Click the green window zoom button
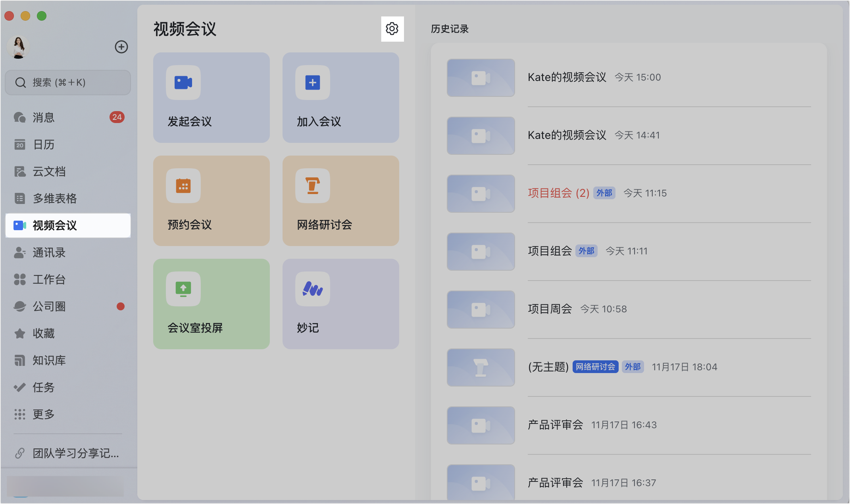The image size is (850, 504). coord(42,16)
